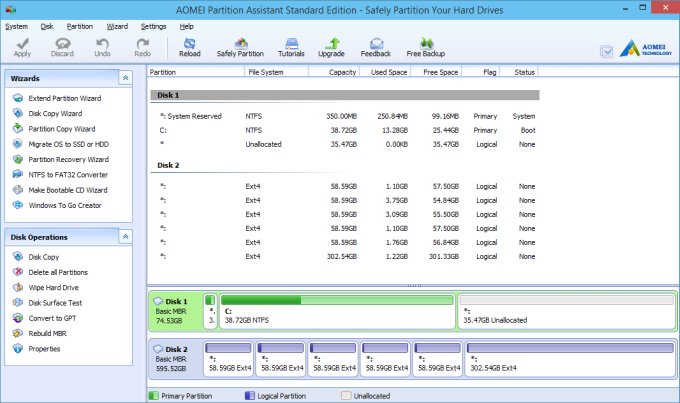
Task: Open Windows To Go Creator
Action: click(x=65, y=205)
